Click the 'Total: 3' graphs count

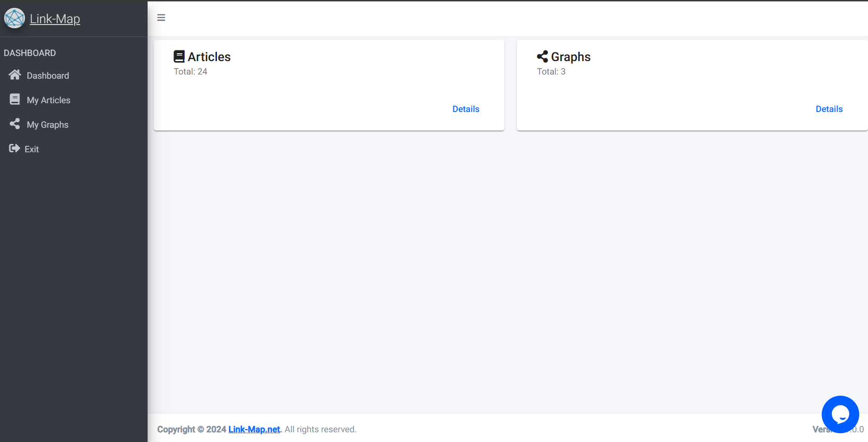(x=551, y=72)
